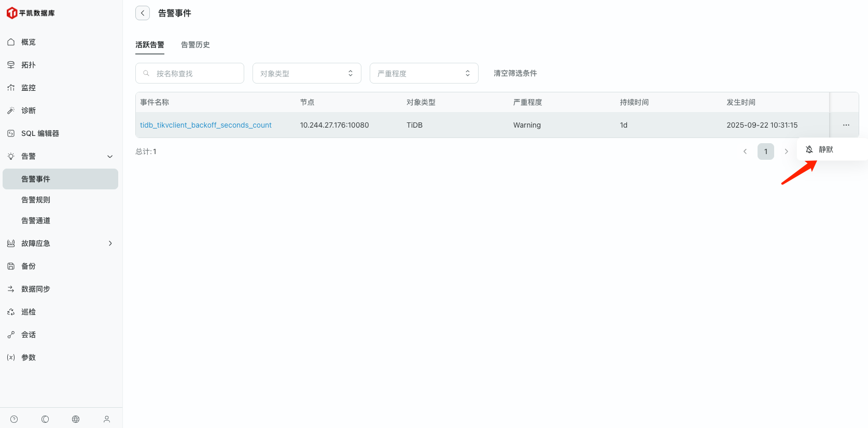The height and width of the screenshot is (428, 868).
Task: Open SQL 编辑器 from the sidebar
Action: pyautogui.click(x=40, y=133)
